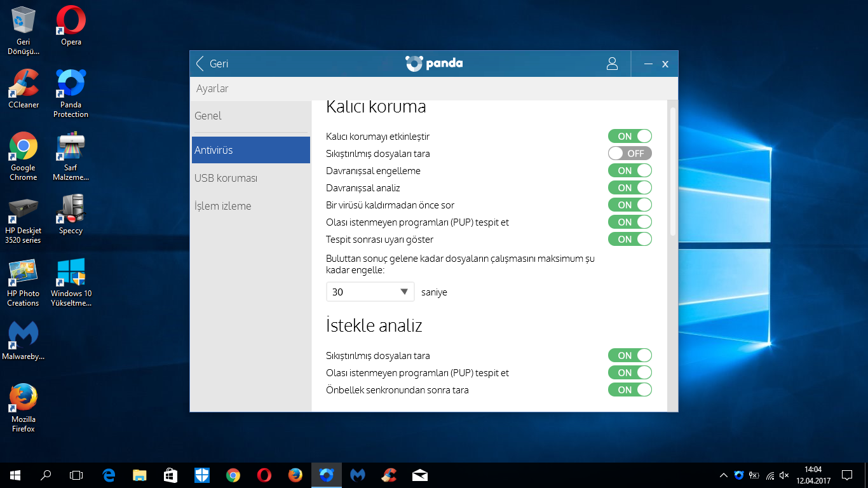
Task: Open CCleaner desktop shortcut
Action: coord(24,88)
